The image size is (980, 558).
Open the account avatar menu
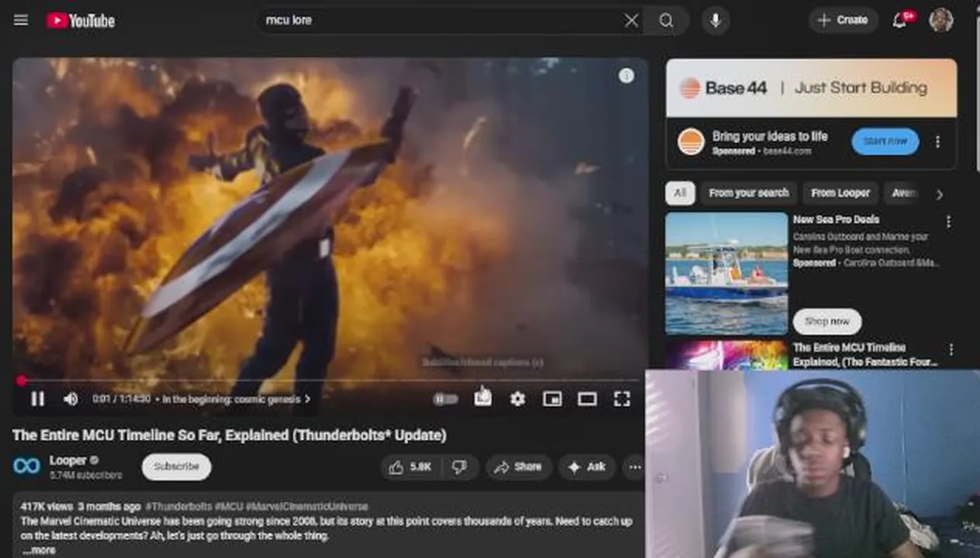pyautogui.click(x=941, y=20)
